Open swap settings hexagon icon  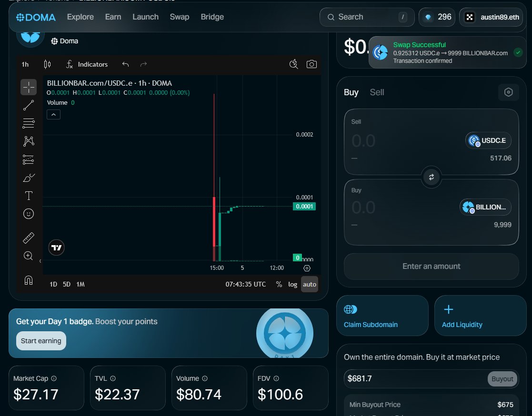pyautogui.click(x=508, y=92)
